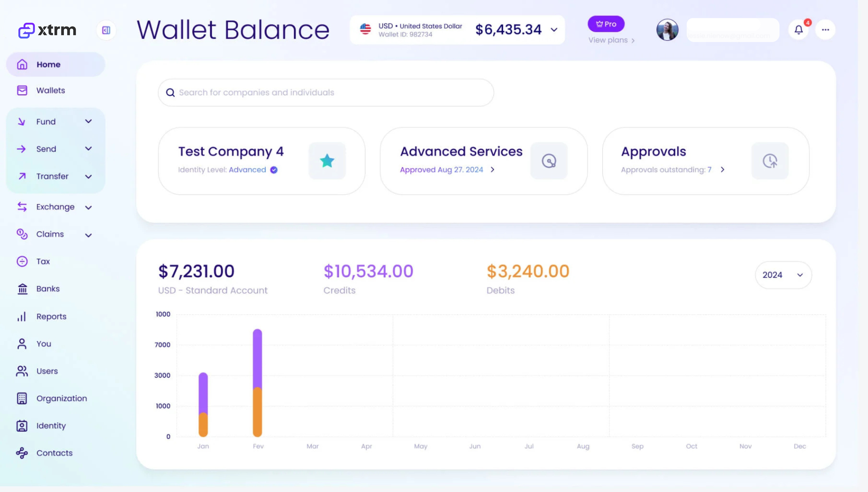Expand the USD wallet balance dropdown
Viewport: 868px width, 492px height.
pyautogui.click(x=554, y=30)
